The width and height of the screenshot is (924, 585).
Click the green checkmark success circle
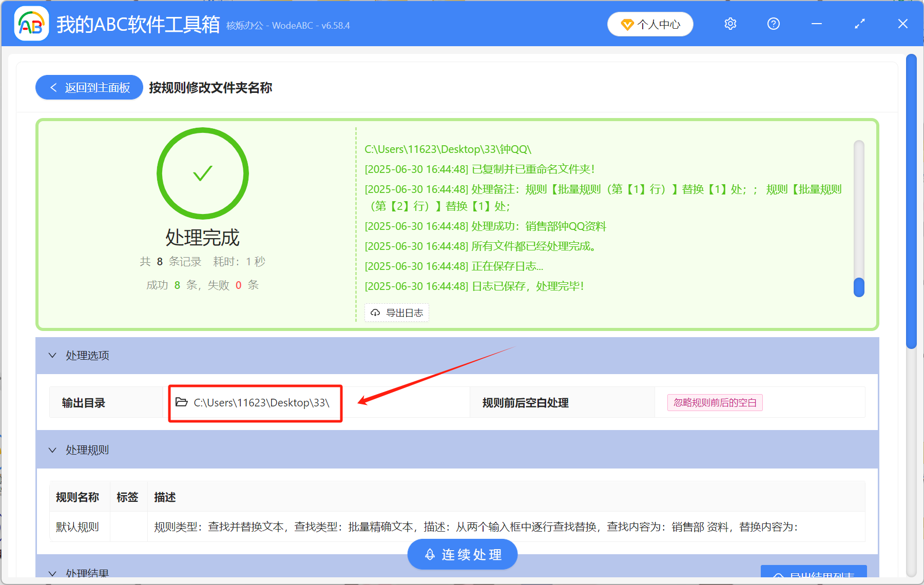tap(202, 173)
